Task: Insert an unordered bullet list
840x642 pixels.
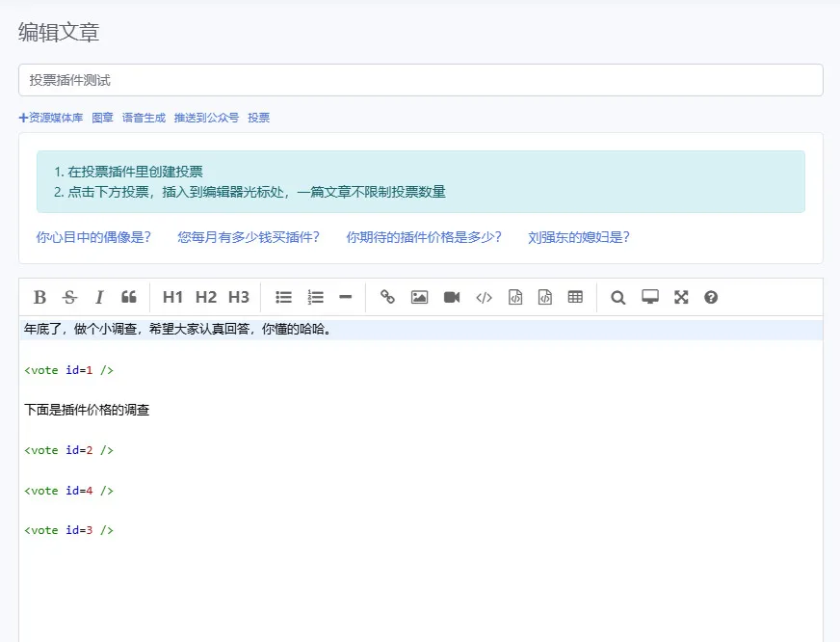Action: point(284,298)
